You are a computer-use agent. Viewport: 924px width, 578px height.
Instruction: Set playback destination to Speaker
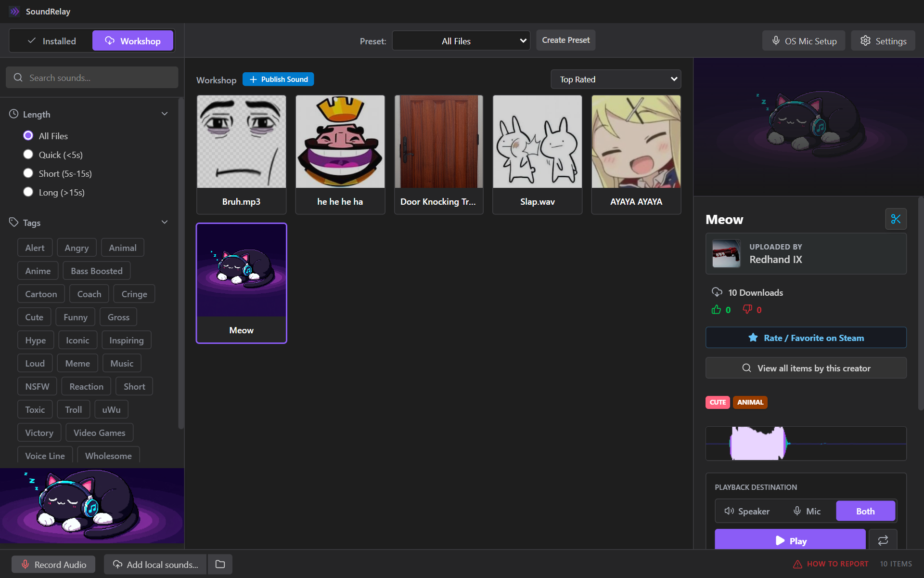click(x=747, y=511)
